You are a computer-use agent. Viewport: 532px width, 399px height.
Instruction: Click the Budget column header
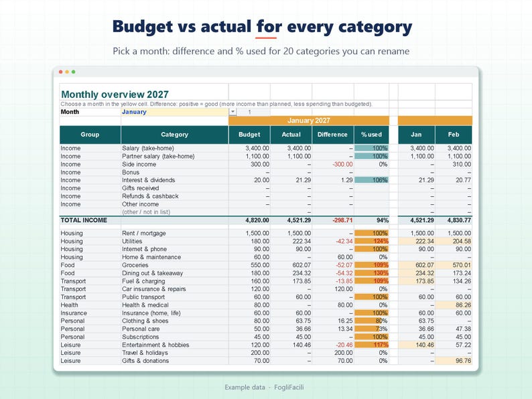[x=249, y=135]
